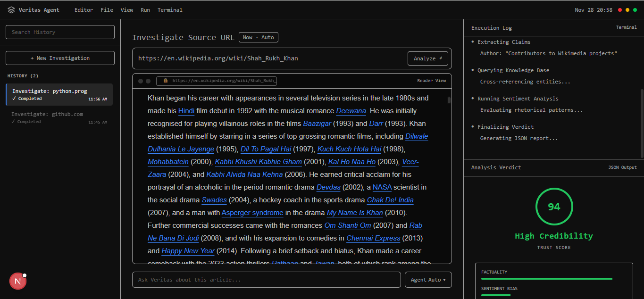Image resolution: width=644 pixels, height=299 pixels.
Task: Open the View menu
Action: point(126,10)
